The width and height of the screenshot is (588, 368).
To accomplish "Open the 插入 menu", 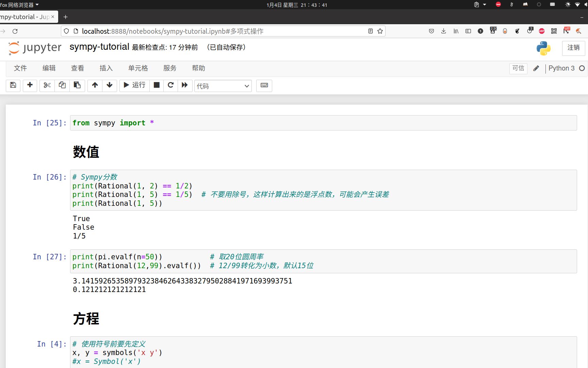I will pyautogui.click(x=106, y=68).
